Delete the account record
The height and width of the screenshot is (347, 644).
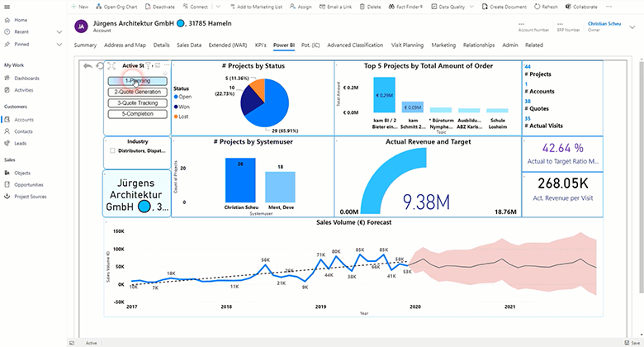[x=370, y=7]
